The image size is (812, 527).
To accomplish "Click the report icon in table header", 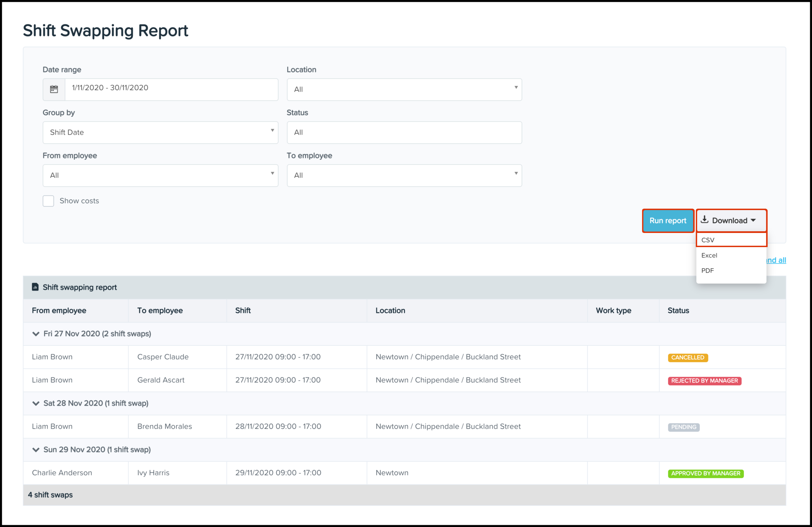I will [35, 287].
